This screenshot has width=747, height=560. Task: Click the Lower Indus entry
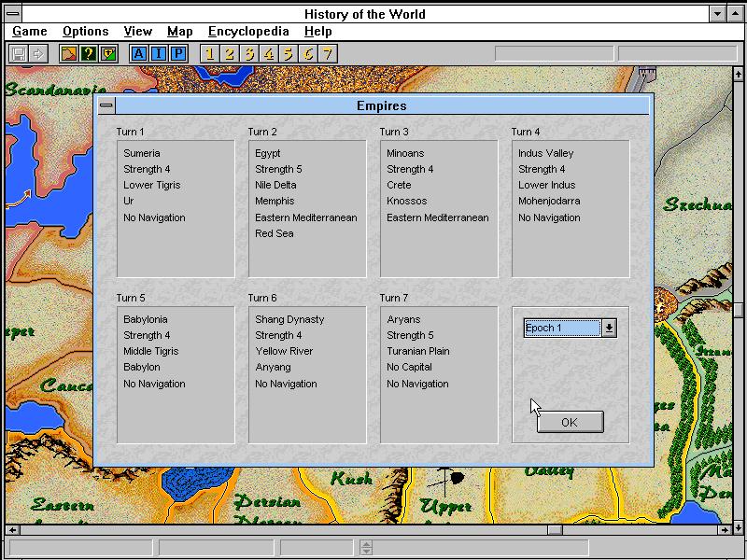[546, 185]
